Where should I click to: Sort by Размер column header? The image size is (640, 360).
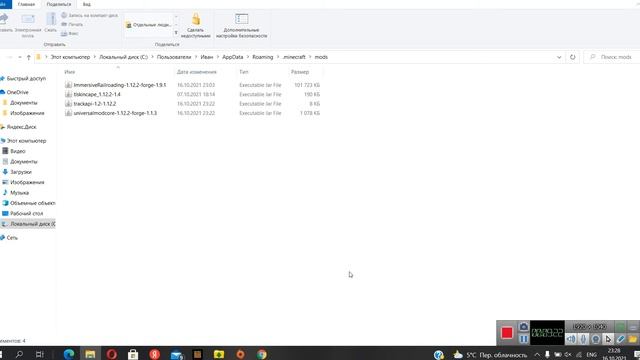(300, 72)
